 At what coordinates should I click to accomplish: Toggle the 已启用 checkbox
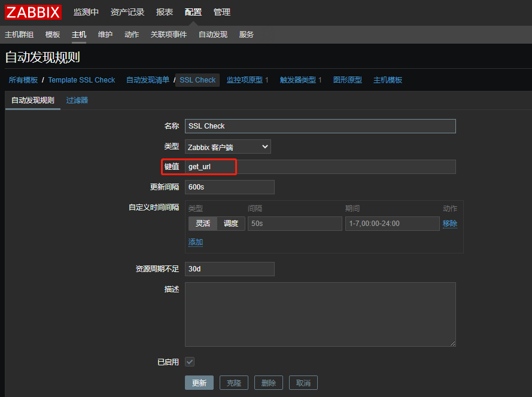pyautogui.click(x=190, y=362)
